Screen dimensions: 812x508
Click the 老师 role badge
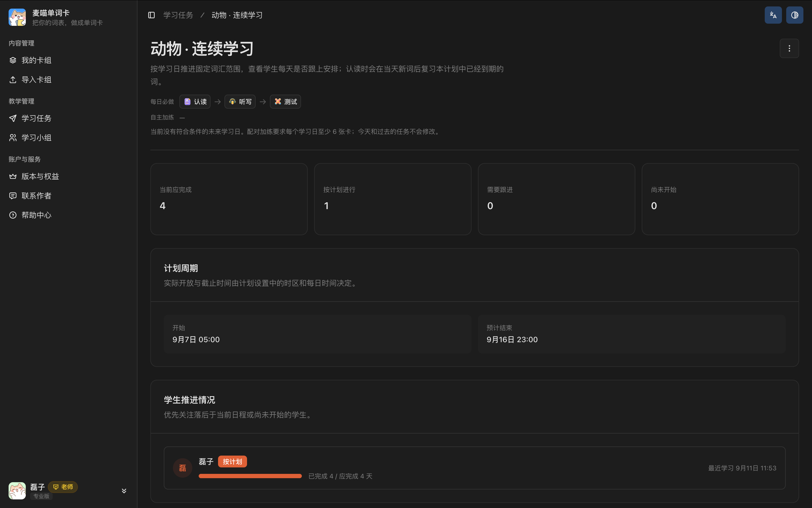[x=63, y=487]
